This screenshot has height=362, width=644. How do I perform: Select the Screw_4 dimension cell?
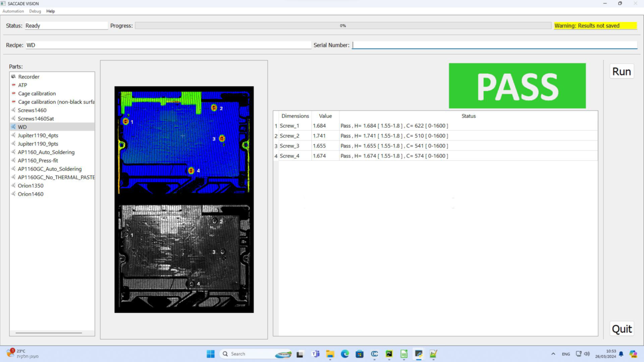coord(295,156)
